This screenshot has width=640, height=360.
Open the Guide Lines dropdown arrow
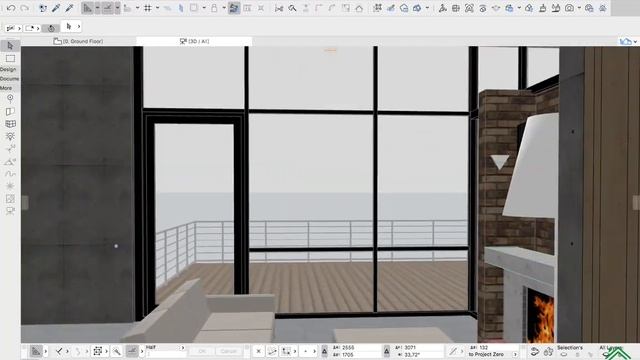pos(97,8)
